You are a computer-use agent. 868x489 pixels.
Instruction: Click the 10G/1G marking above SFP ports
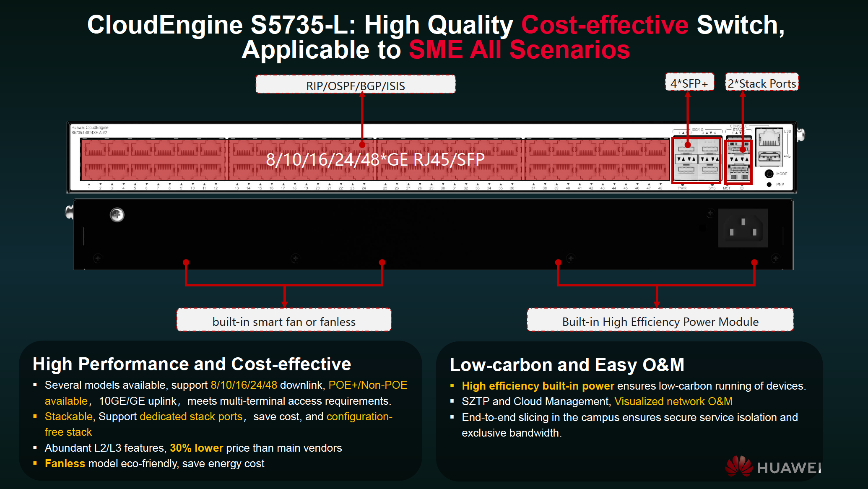tap(697, 130)
